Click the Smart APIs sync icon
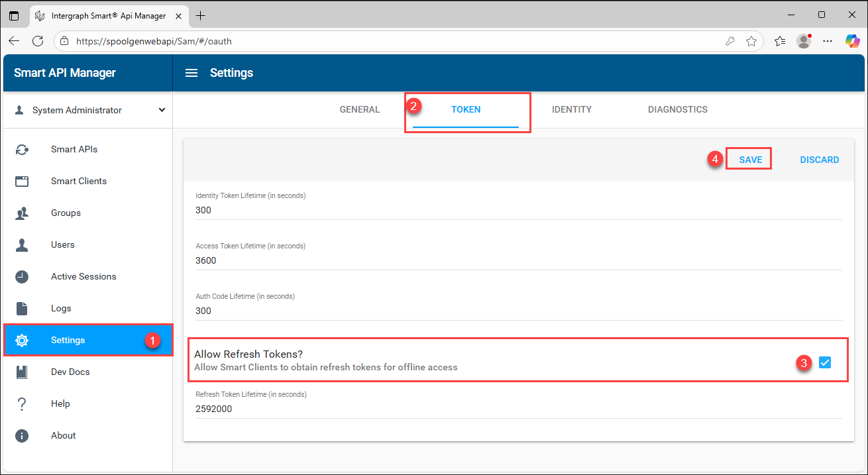 coord(22,150)
